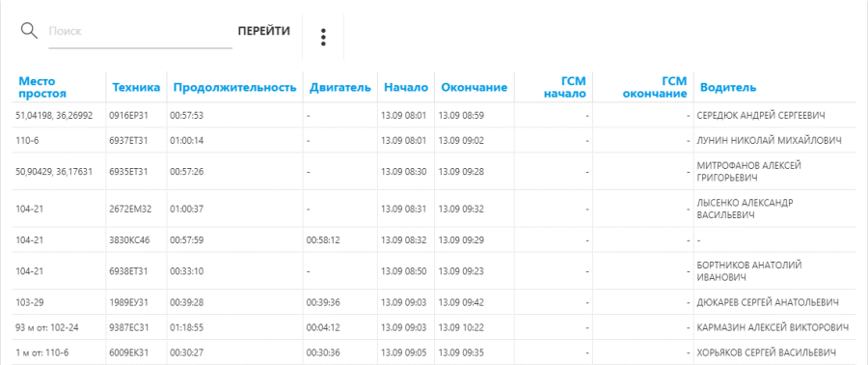Select row with vehicle 0916EP31

[x=434, y=115]
